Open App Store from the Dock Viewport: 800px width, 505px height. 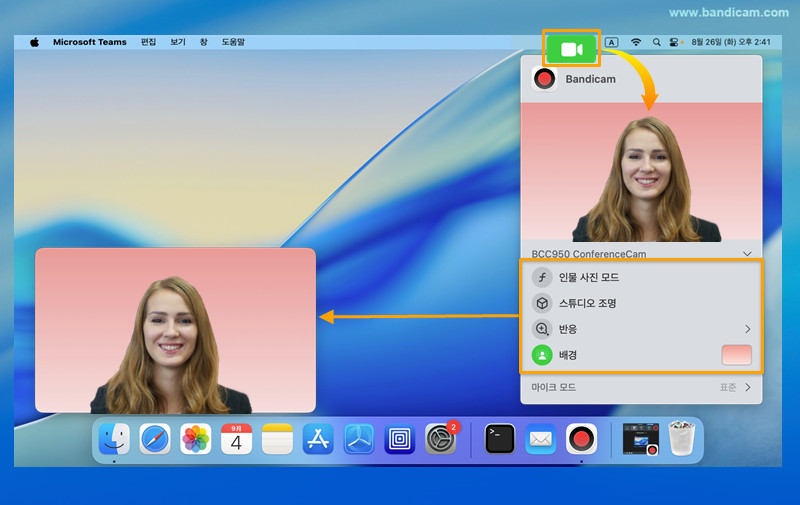(318, 439)
